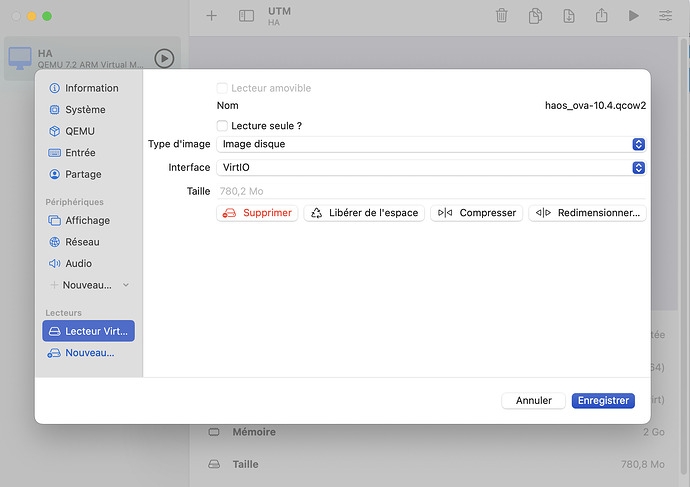Click the Redimensionner button
690x487 pixels.
[588, 213]
